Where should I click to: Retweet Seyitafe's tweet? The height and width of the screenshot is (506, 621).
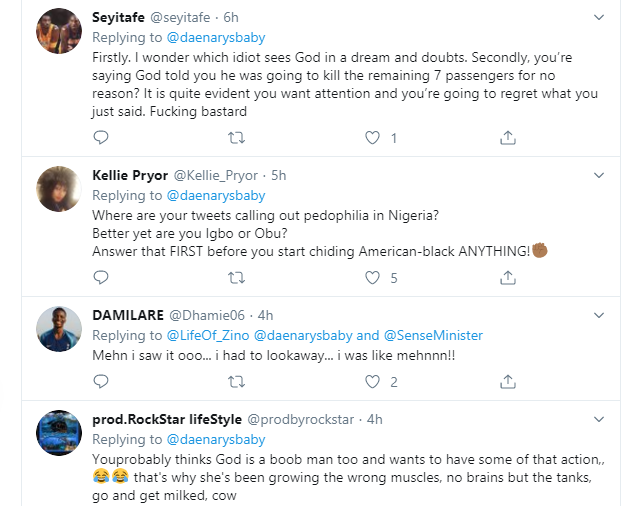236,137
